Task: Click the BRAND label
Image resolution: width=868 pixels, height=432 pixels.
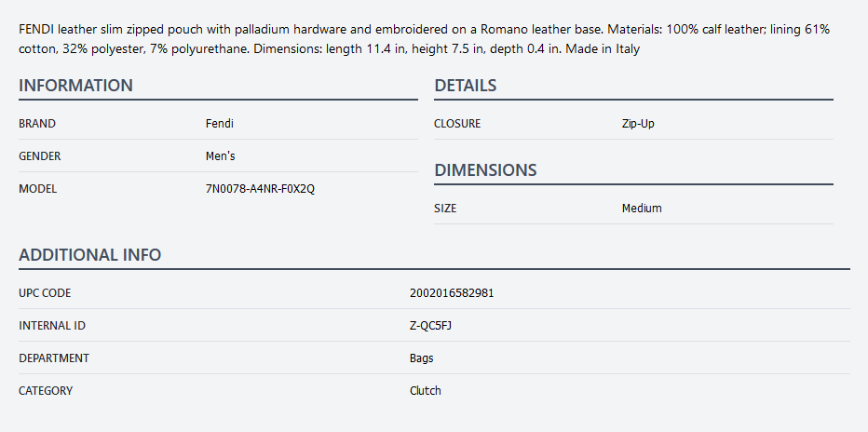Action: click(x=37, y=123)
